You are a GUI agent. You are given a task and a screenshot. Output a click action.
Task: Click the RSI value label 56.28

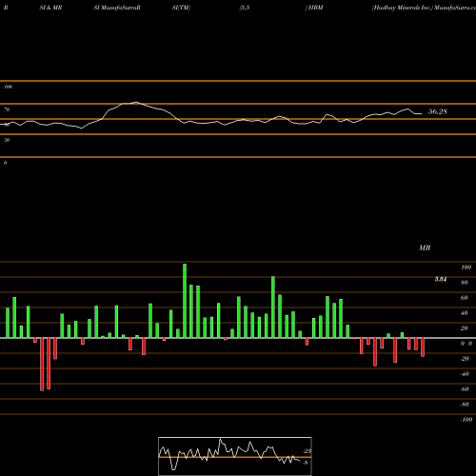[x=438, y=111]
